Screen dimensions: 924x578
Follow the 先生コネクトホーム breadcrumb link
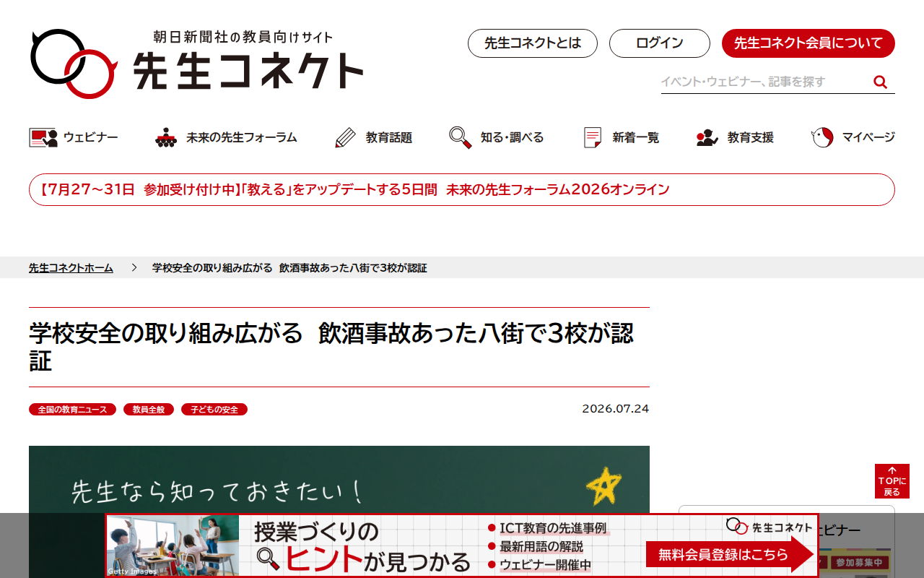click(71, 268)
